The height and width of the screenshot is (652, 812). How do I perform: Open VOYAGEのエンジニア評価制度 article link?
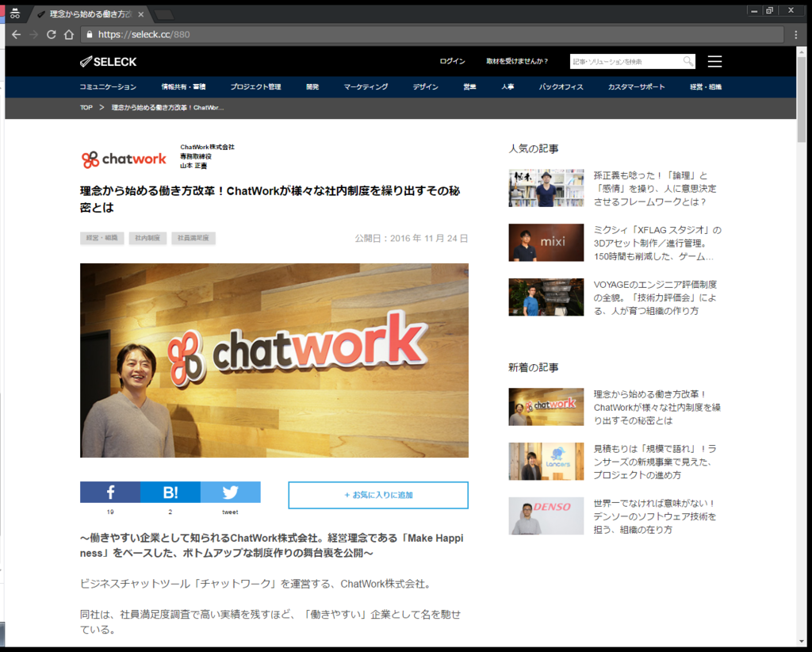(655, 297)
